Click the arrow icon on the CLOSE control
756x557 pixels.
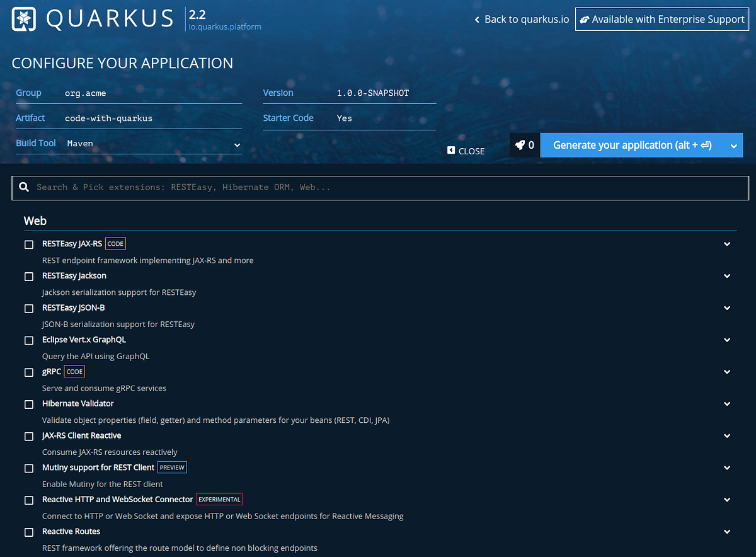tap(450, 151)
